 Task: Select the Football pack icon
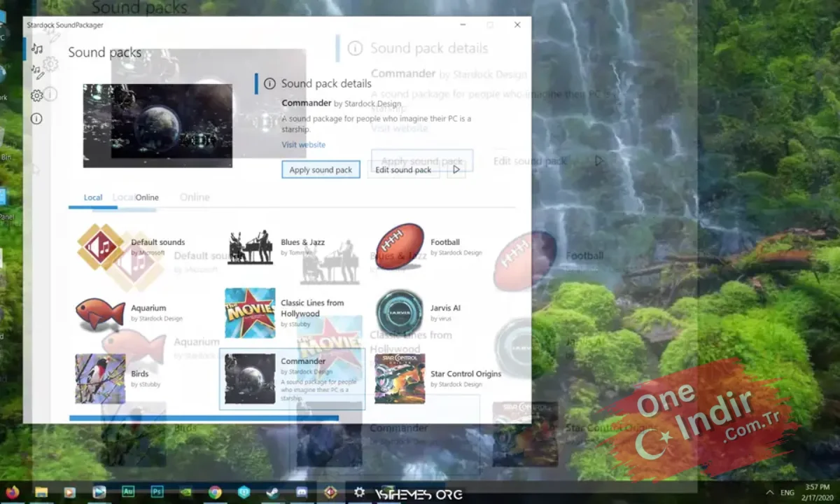tap(400, 246)
